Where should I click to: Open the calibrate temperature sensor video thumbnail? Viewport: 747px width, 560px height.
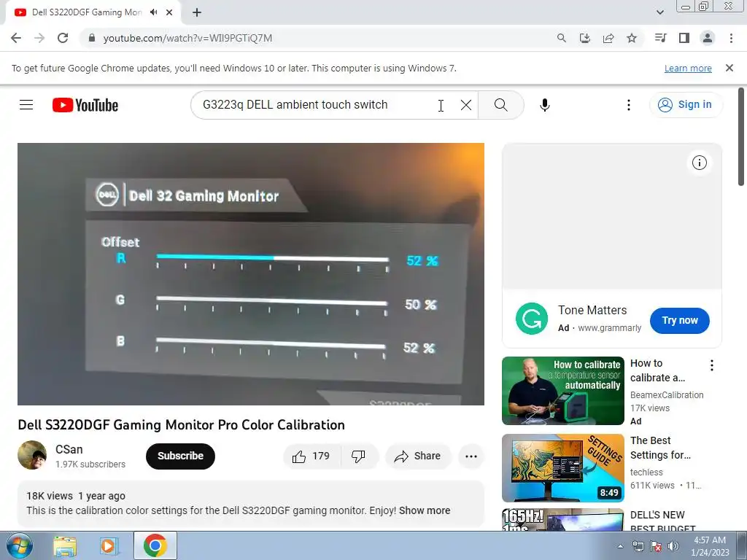562,391
